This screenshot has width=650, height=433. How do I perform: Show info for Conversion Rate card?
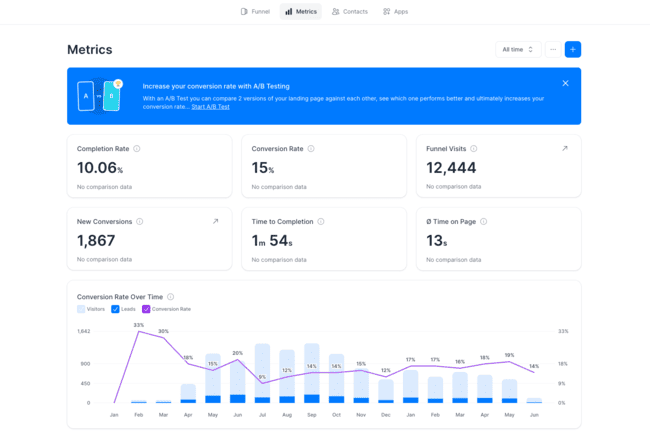[x=311, y=148]
